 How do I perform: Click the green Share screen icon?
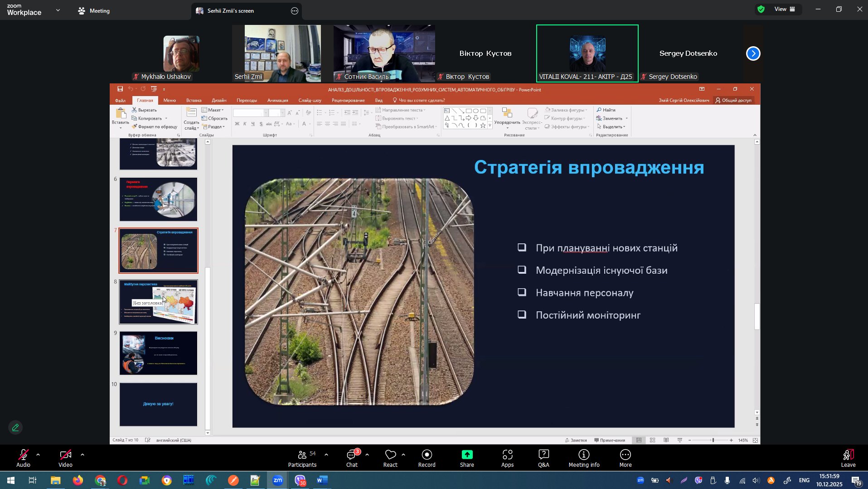(467, 455)
